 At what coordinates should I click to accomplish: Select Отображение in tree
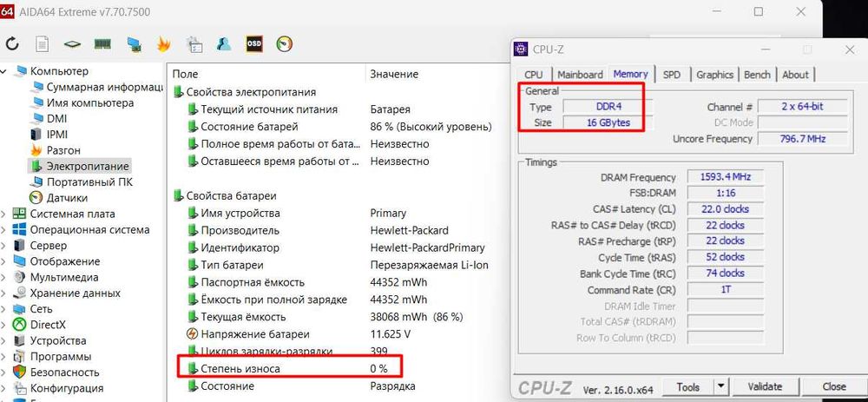tap(65, 261)
